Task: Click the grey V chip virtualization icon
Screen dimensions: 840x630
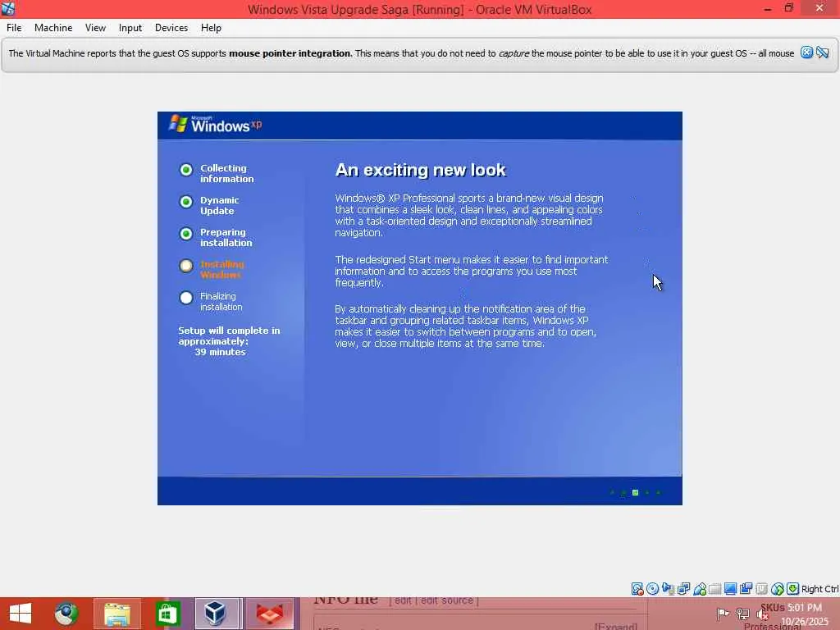Action: (x=761, y=589)
